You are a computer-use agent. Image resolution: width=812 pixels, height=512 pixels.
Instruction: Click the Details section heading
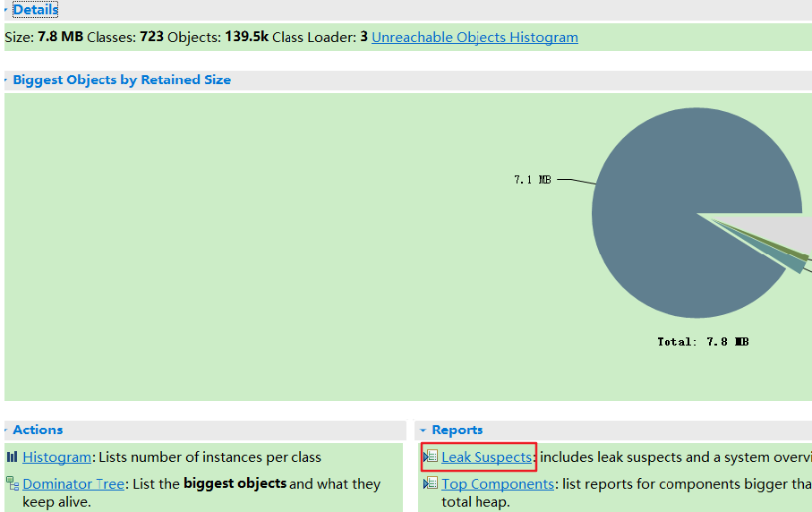[x=35, y=9]
